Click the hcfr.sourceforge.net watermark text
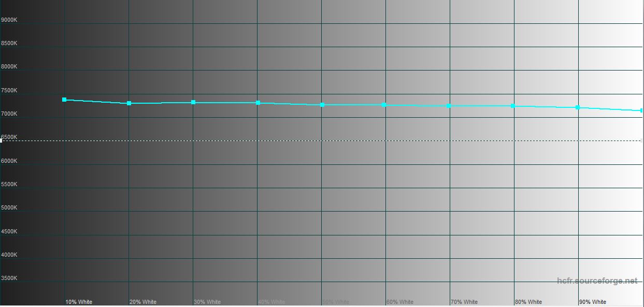The image size is (644, 307). [x=597, y=281]
